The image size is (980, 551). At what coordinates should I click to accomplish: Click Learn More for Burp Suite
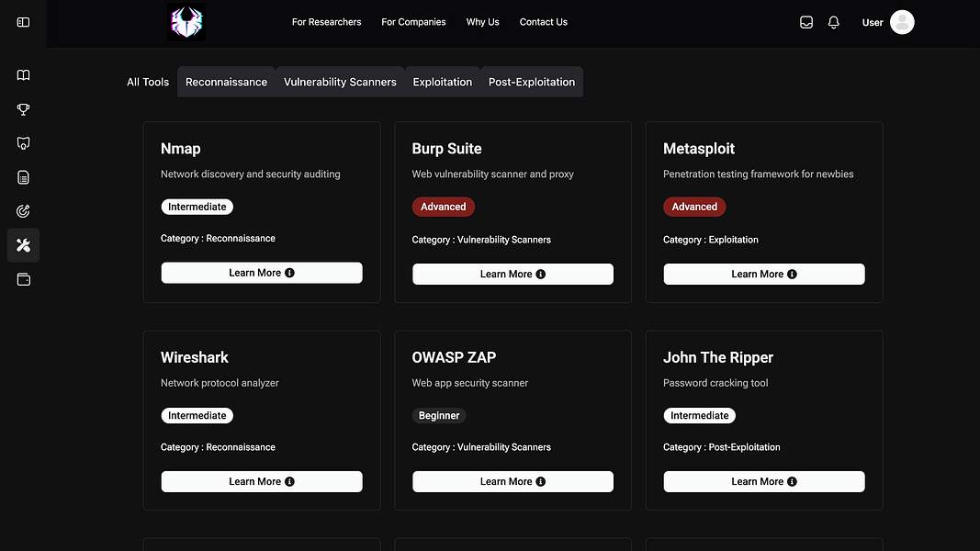point(513,275)
